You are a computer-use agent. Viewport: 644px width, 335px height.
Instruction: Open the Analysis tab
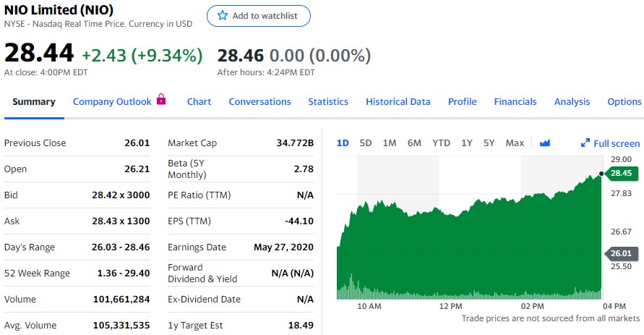pyautogui.click(x=572, y=102)
